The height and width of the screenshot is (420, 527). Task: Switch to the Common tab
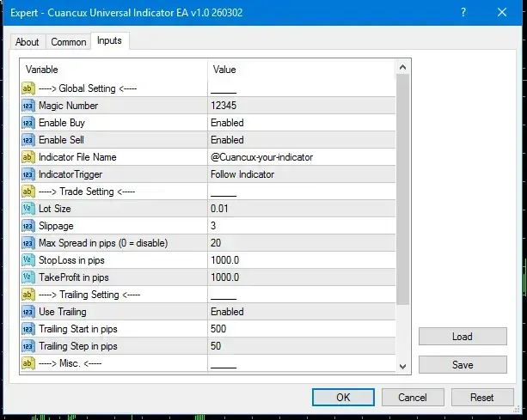coord(69,42)
